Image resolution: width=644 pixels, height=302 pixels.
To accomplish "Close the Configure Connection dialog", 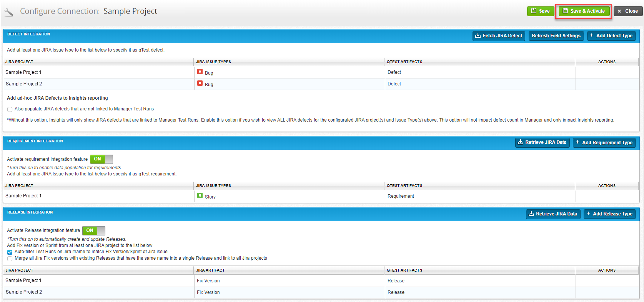I will [x=627, y=11].
